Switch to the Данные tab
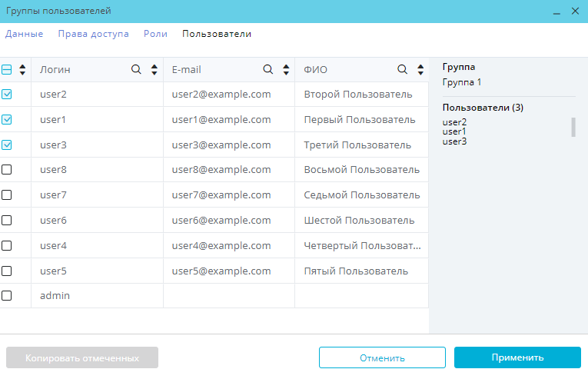 click(24, 34)
